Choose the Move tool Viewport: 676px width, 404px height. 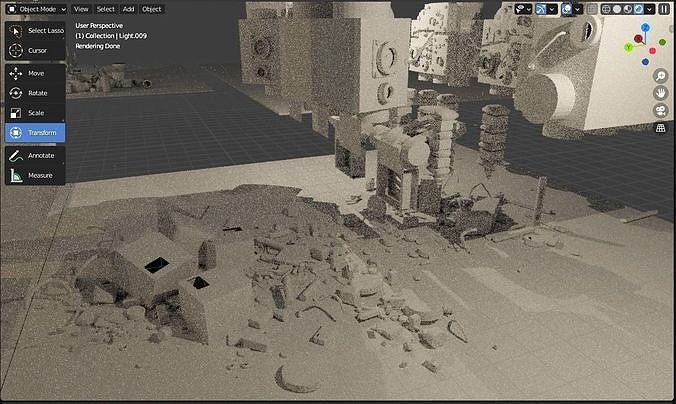point(35,73)
